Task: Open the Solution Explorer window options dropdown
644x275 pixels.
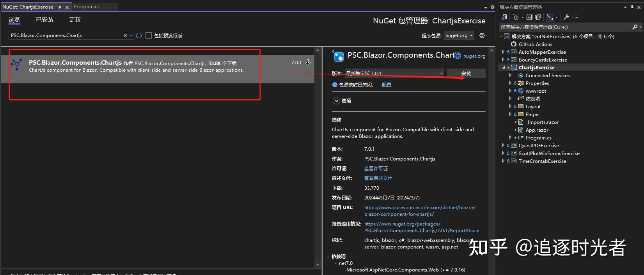Action: click(x=625, y=7)
